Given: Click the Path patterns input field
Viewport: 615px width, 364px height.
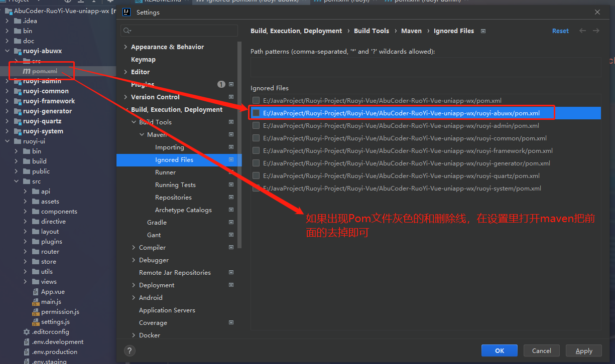Looking at the screenshot, I should point(426,67).
